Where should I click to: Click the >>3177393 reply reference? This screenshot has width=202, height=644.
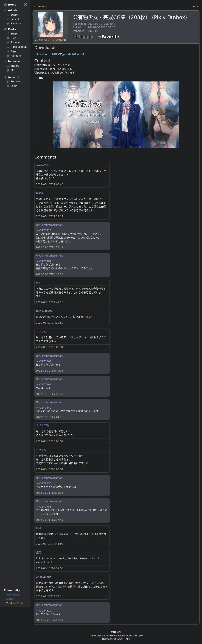tap(43, 384)
